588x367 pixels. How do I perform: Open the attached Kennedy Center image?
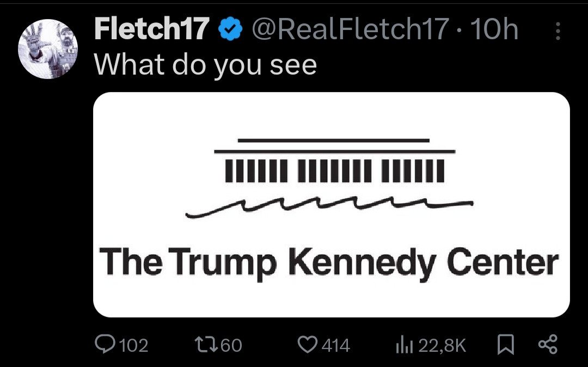331,204
